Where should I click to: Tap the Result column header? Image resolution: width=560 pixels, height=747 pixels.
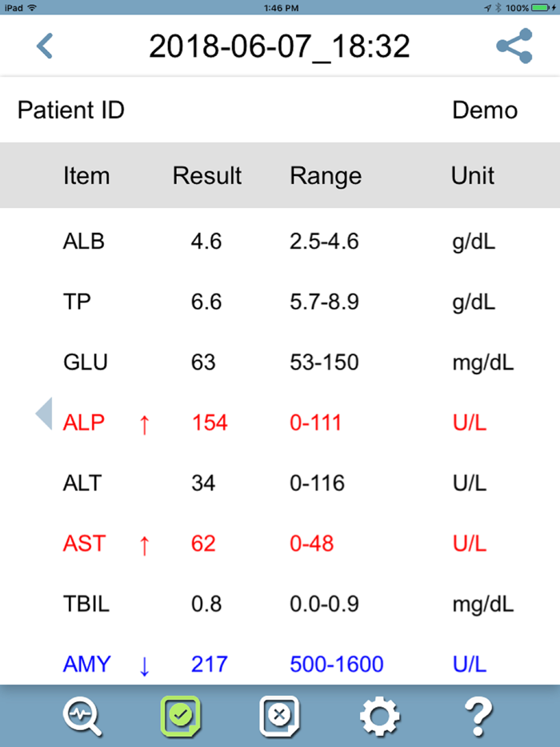pos(206,175)
